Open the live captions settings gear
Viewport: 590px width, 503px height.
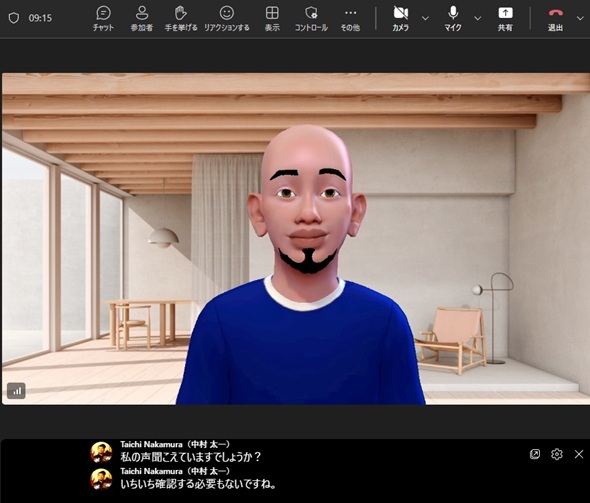coord(557,454)
